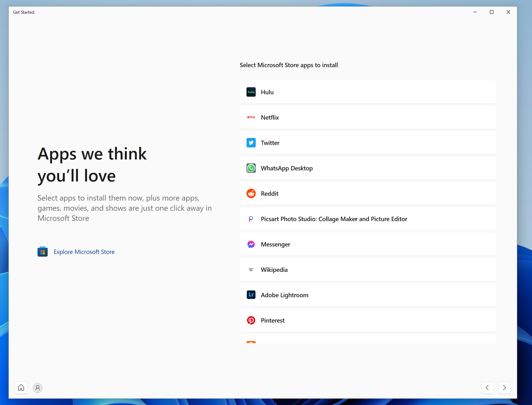Select Wikipedia app to install
Viewport: 532px width, 405px height.
[x=367, y=270]
